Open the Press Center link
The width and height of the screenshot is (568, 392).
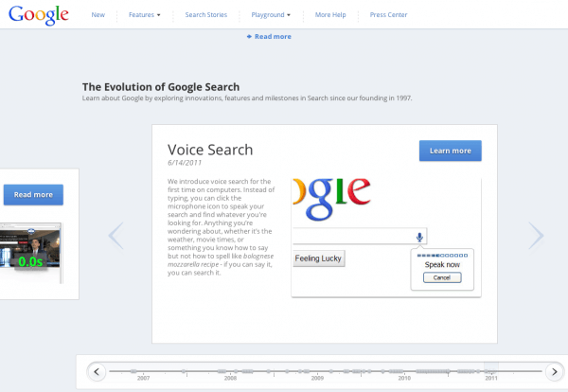[x=388, y=15]
